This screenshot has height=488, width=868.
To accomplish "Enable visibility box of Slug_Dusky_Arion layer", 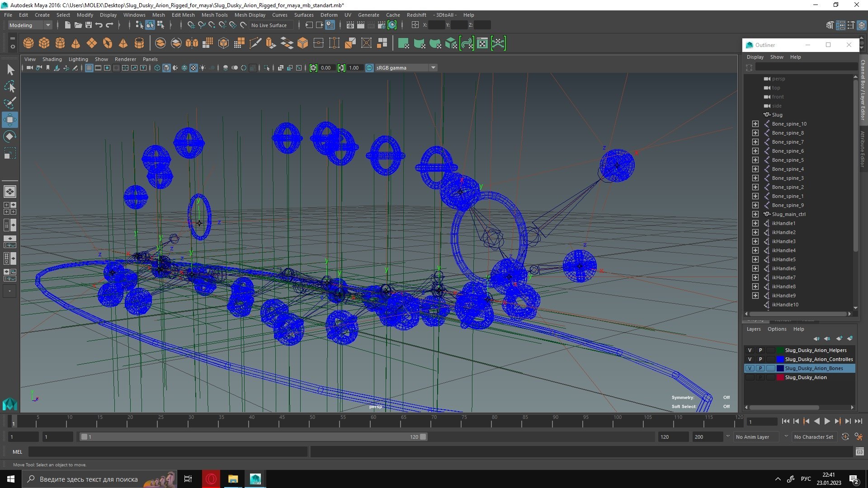I will coord(750,377).
